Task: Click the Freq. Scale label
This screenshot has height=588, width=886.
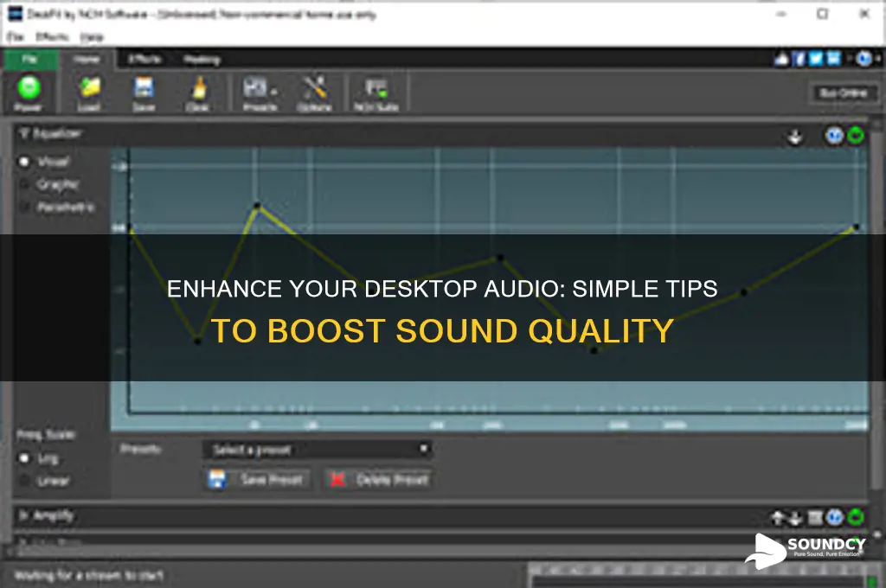Action: click(46, 435)
